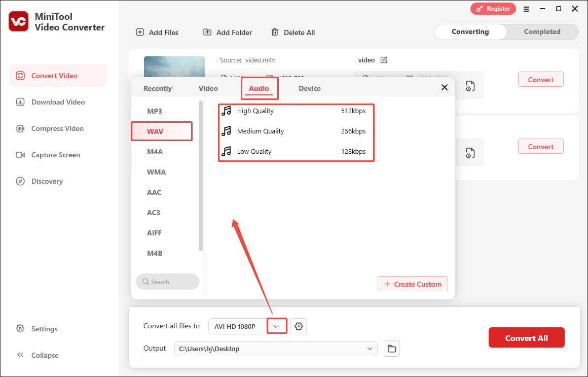Click the format list scrollbar
This screenshot has height=377, width=588.
[x=201, y=176]
